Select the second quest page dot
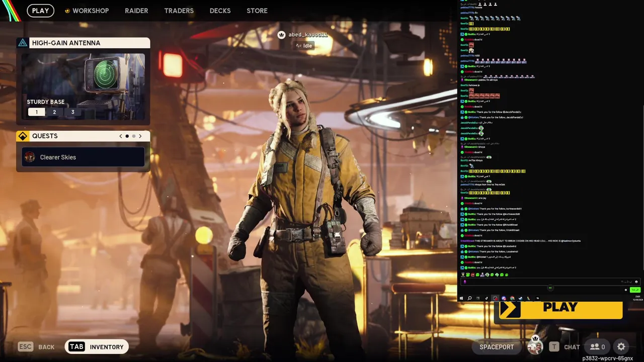Screen dimensions: 644x362 click(x=134, y=136)
